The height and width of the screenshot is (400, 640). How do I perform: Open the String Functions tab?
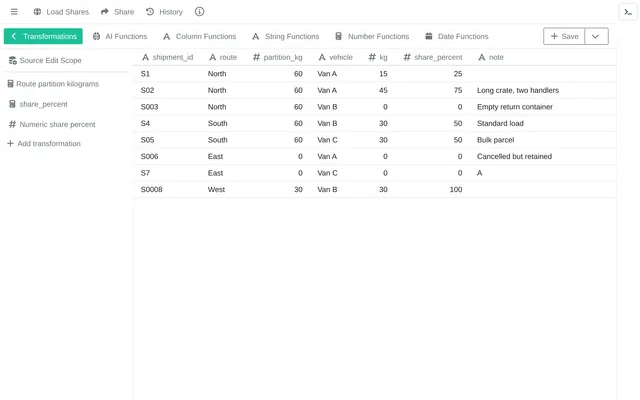point(286,36)
